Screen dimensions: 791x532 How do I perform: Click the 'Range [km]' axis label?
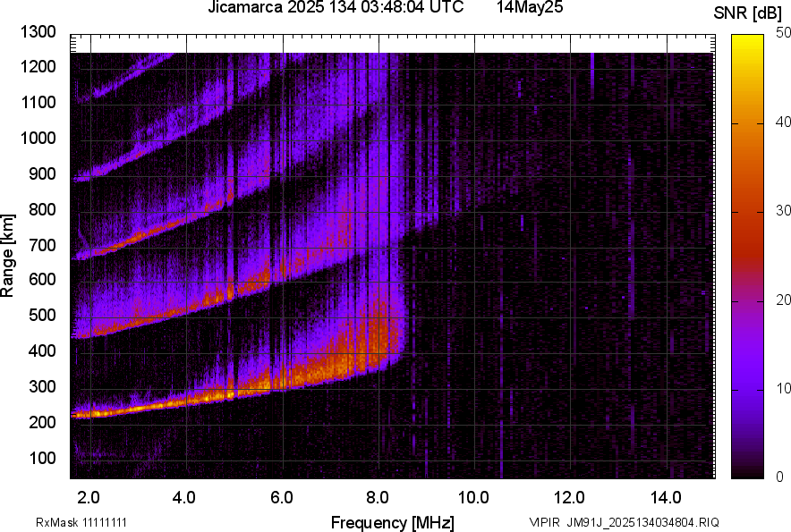(x=7, y=257)
